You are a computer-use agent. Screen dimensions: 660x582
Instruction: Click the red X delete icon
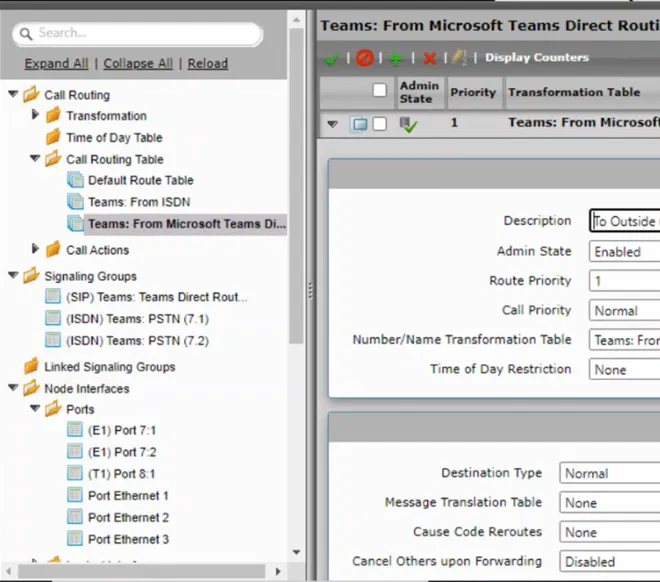coord(429,58)
